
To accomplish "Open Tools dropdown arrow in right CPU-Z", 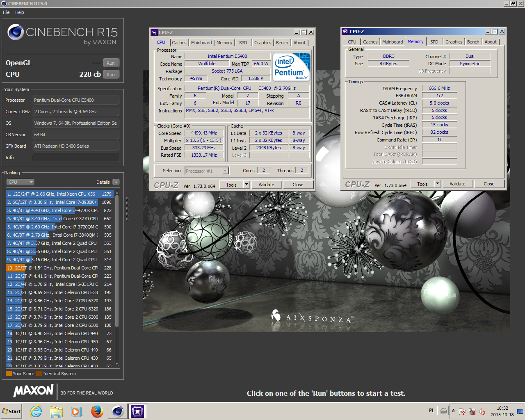I will pos(438,184).
